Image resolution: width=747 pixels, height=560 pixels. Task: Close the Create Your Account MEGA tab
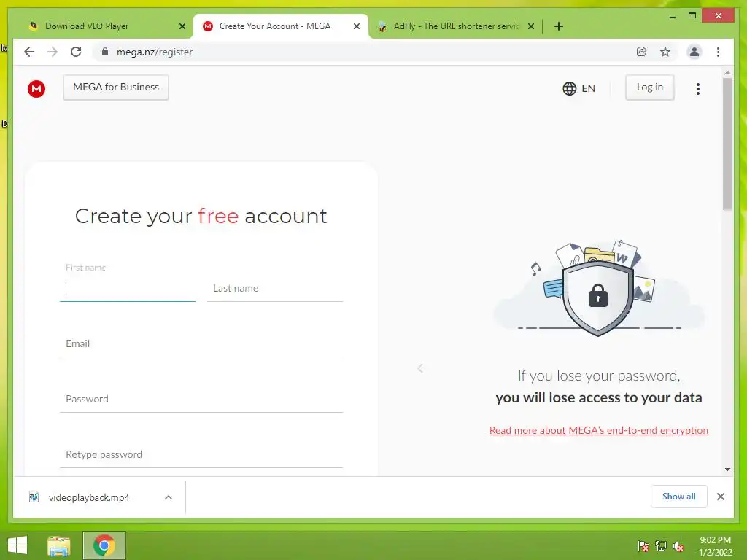[x=356, y=27]
